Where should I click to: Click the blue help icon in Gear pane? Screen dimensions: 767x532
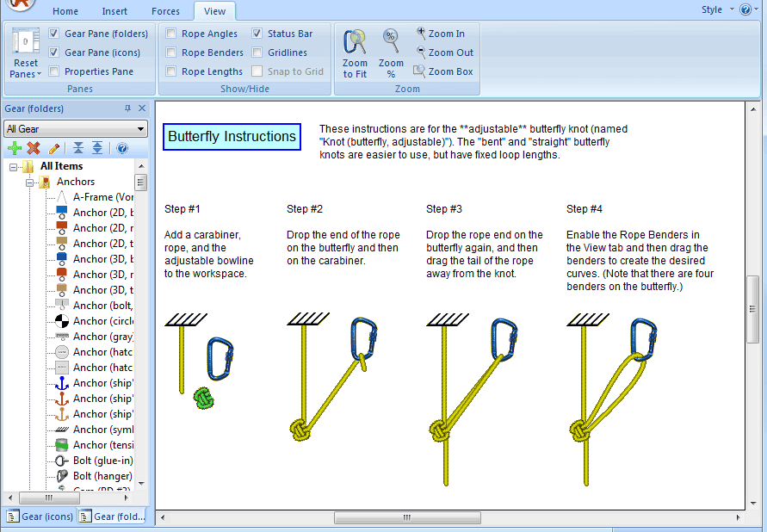[x=122, y=148]
